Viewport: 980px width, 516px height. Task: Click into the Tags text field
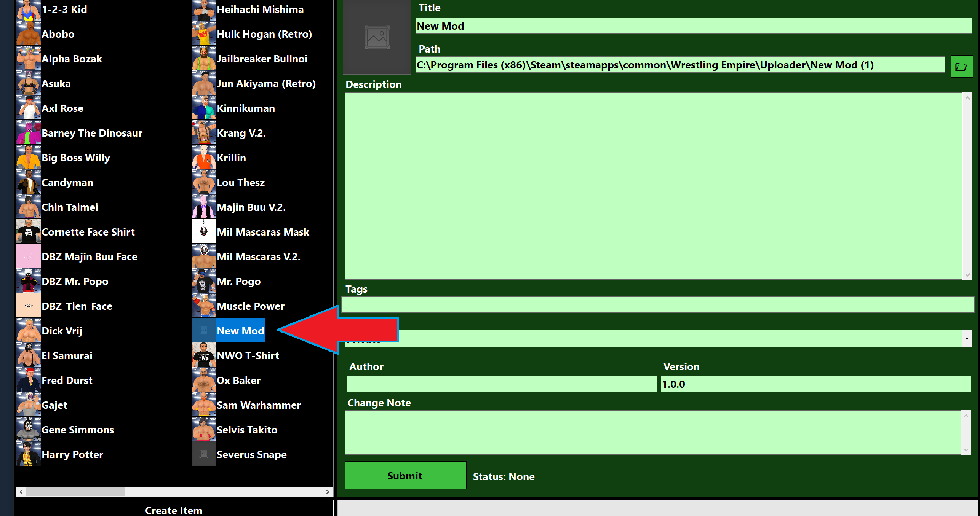tap(657, 305)
